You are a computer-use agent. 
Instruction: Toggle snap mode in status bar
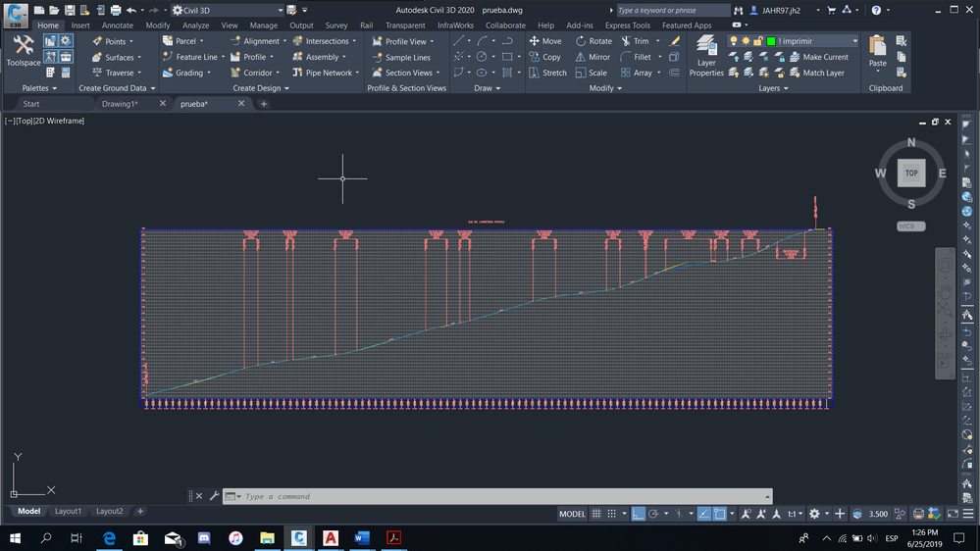pos(612,514)
